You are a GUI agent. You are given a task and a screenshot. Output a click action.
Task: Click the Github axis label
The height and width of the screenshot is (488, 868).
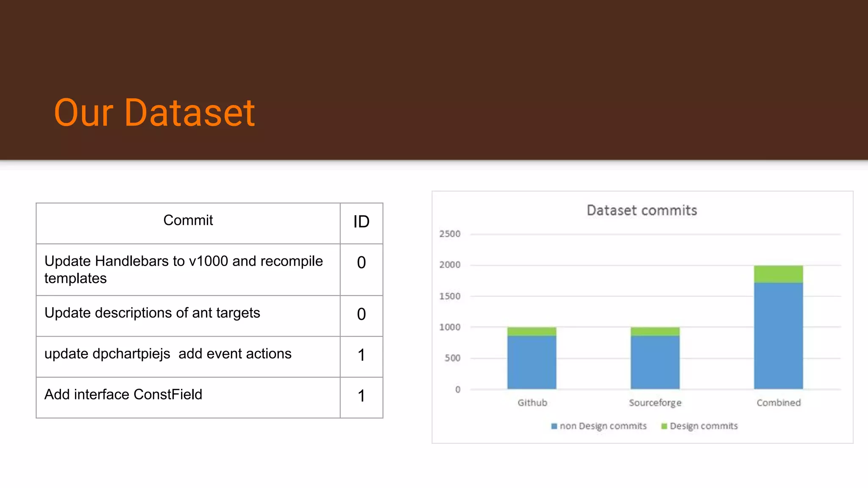click(532, 403)
